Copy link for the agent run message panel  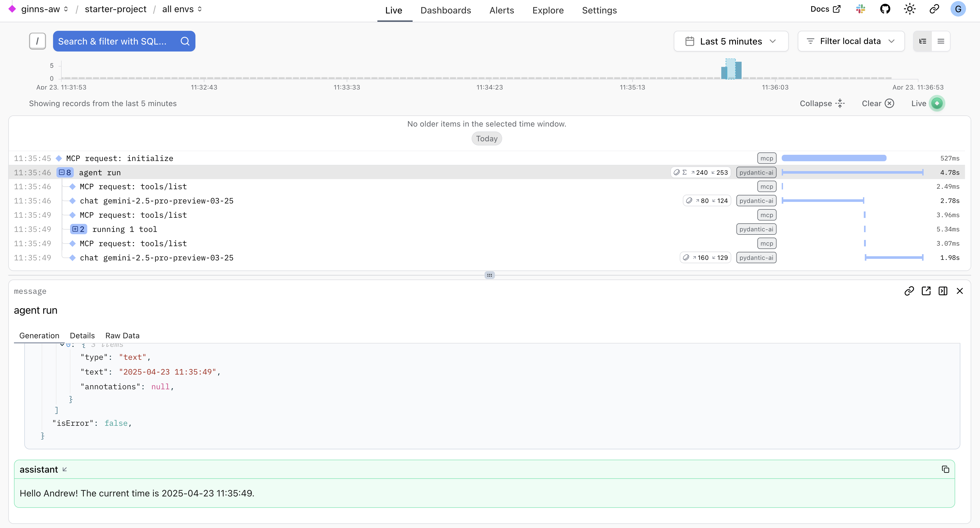pyautogui.click(x=910, y=291)
